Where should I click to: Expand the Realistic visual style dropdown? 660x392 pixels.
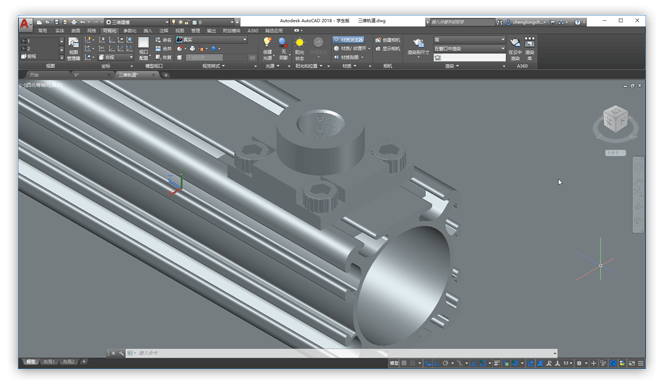pyautogui.click(x=211, y=40)
